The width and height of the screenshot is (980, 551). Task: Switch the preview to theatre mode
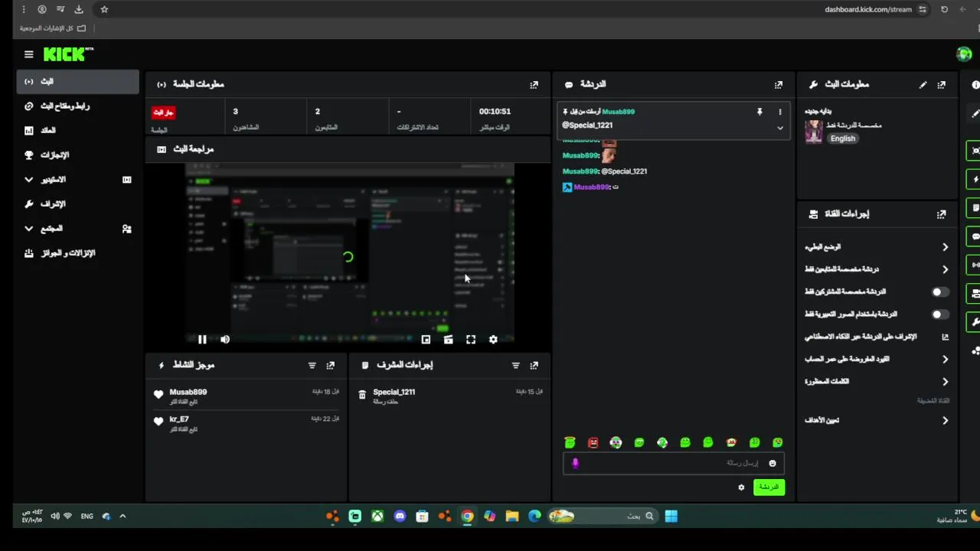click(449, 340)
